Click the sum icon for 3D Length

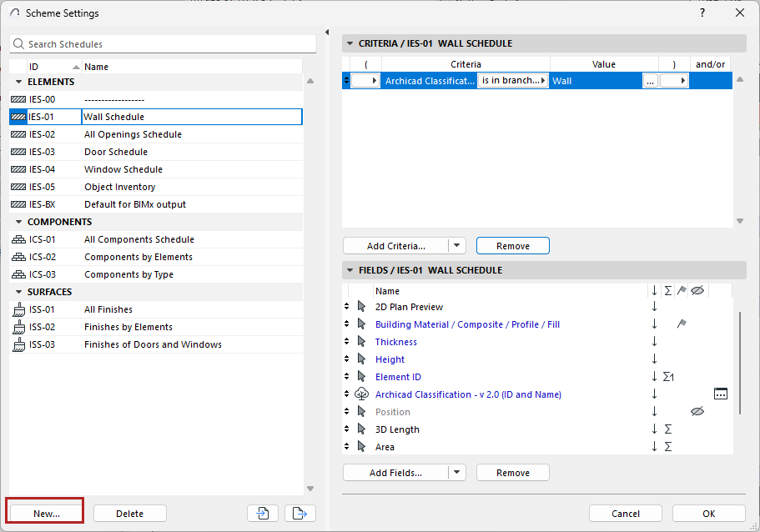(x=668, y=429)
